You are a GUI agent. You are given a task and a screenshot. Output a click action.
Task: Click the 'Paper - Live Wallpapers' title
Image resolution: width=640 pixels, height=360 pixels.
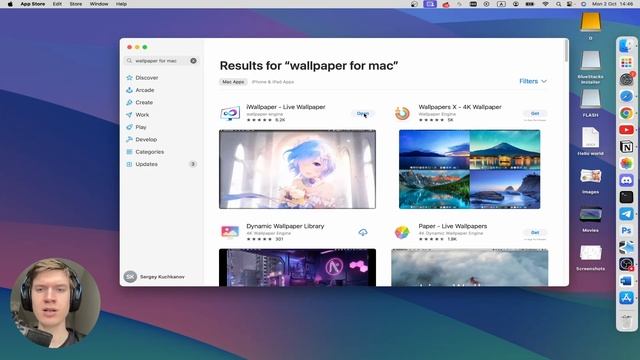(453, 226)
